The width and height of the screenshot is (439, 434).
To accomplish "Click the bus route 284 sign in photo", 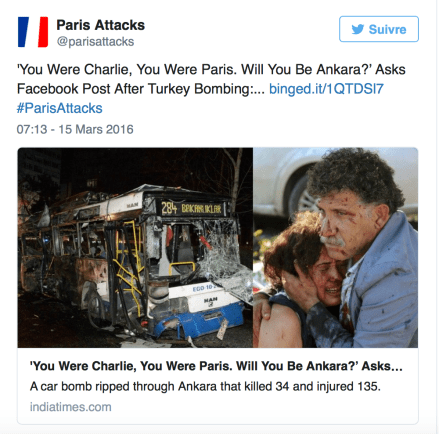I will (x=191, y=208).
